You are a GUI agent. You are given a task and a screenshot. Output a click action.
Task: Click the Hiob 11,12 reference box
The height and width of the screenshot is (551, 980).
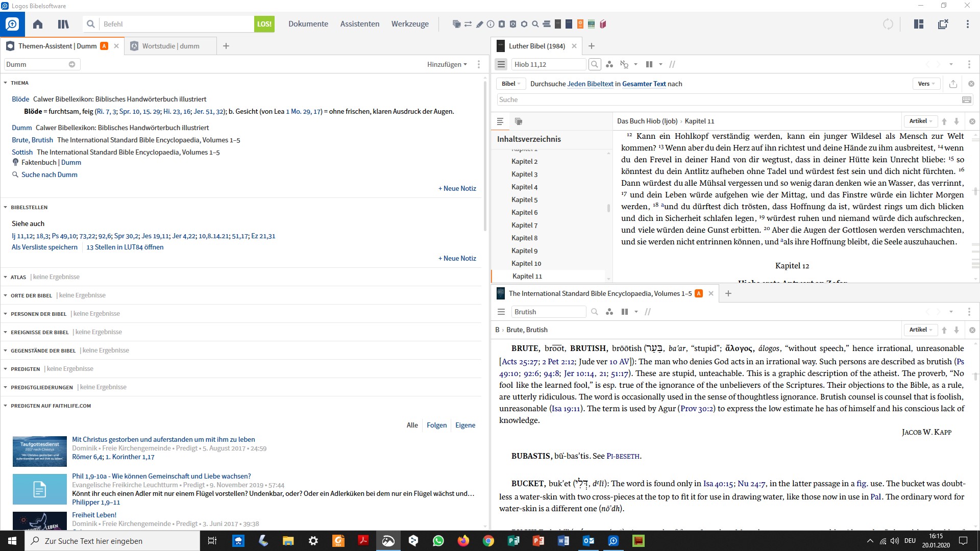549,64
